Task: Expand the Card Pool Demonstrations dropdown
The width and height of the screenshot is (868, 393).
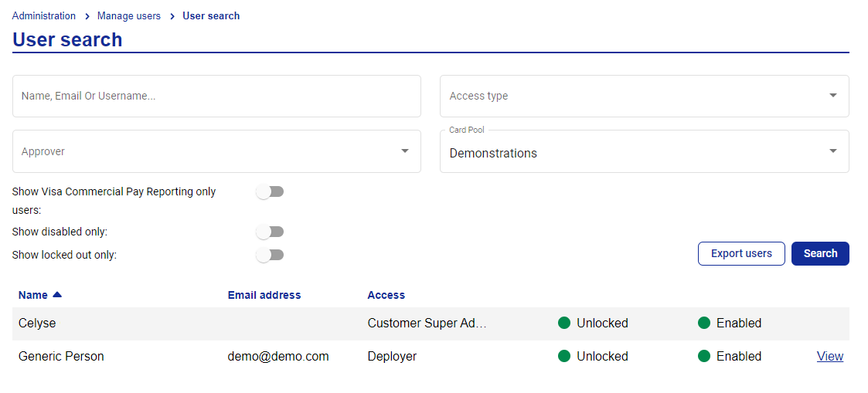Action: click(x=645, y=151)
